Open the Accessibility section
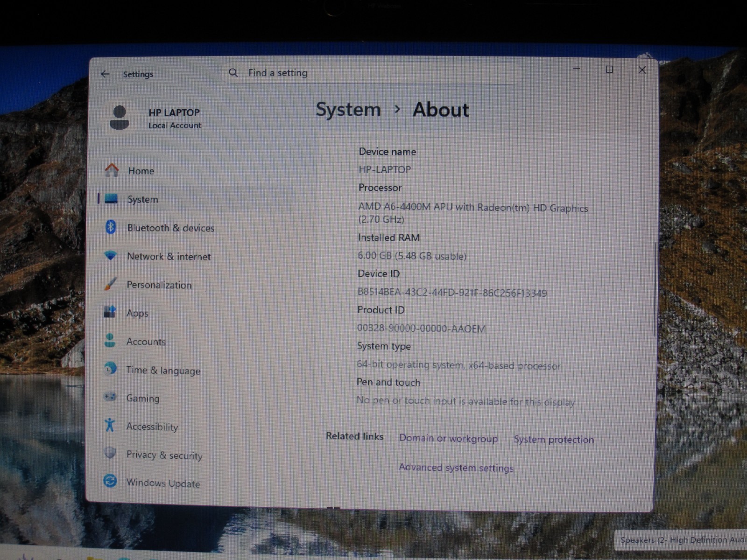The width and height of the screenshot is (747, 560). coord(152,427)
